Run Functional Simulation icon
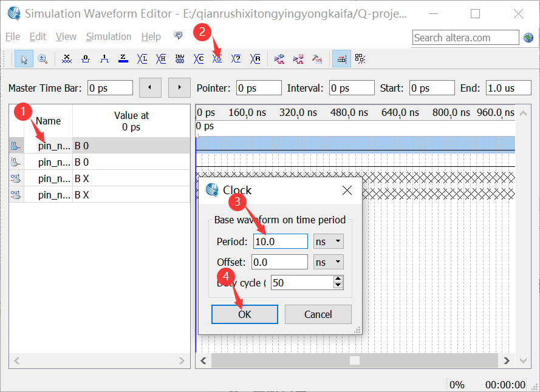Image resolution: width=540 pixels, height=392 pixels. (279, 59)
